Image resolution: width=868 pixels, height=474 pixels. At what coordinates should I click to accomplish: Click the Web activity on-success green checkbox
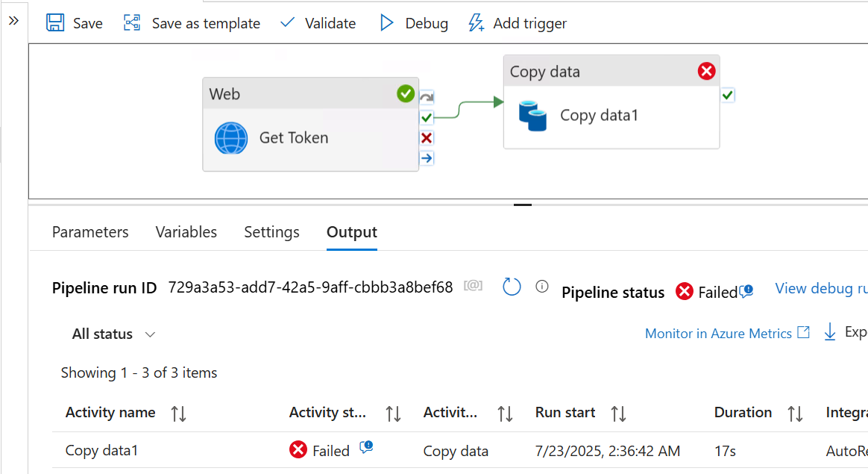point(427,118)
